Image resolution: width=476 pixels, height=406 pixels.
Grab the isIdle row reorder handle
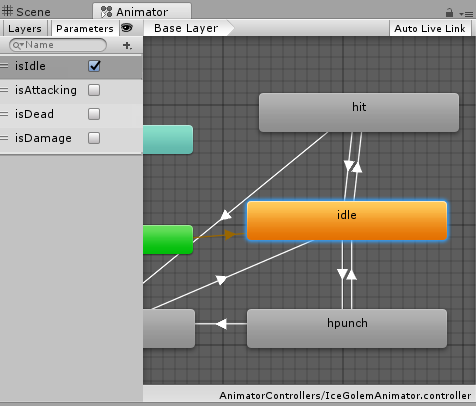[x=4, y=66]
